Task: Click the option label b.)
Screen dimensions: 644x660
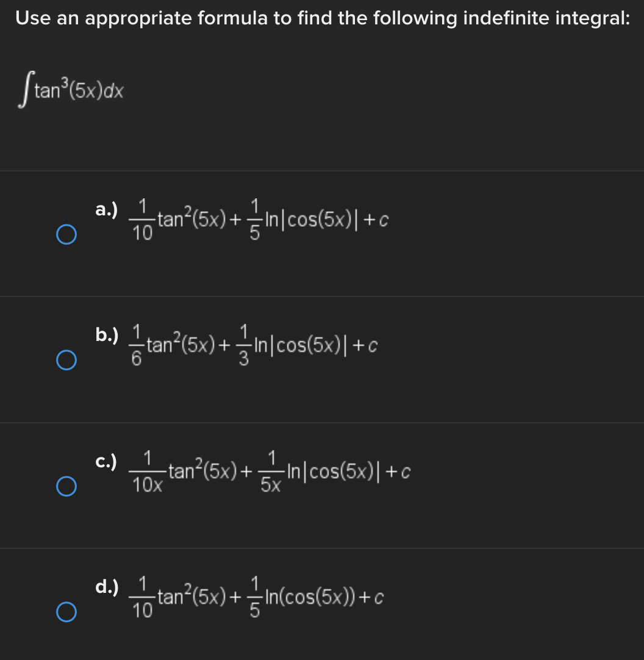Action: [x=106, y=335]
